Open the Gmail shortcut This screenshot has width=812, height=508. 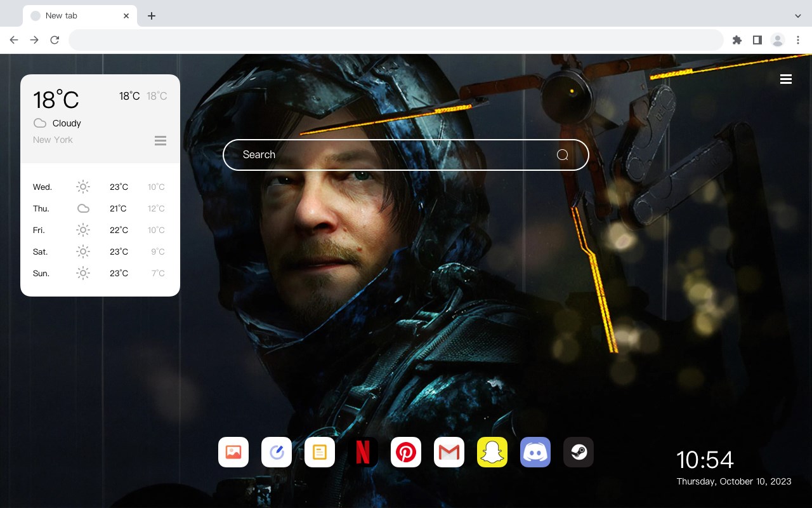(449, 452)
